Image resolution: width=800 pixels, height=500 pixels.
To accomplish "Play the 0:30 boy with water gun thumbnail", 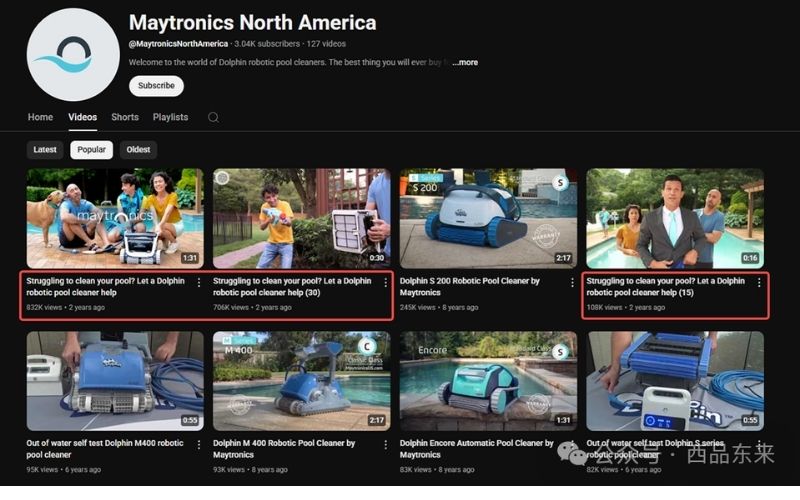I will pyautogui.click(x=302, y=218).
